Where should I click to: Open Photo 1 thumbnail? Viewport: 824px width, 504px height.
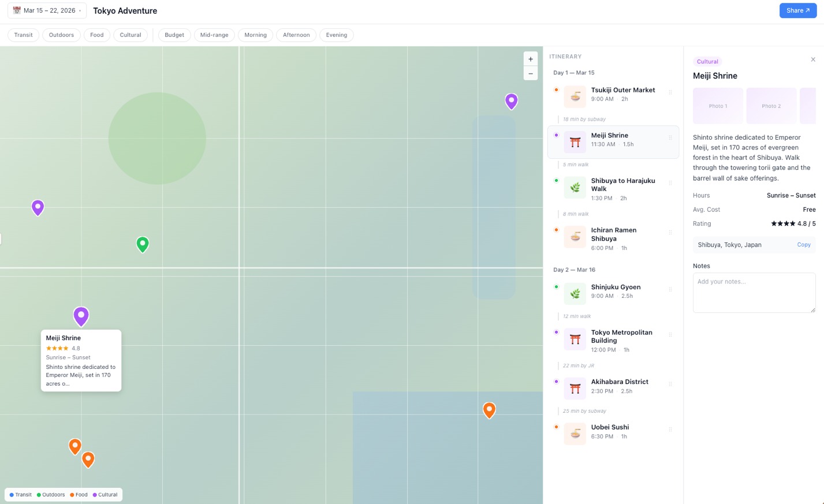point(718,106)
